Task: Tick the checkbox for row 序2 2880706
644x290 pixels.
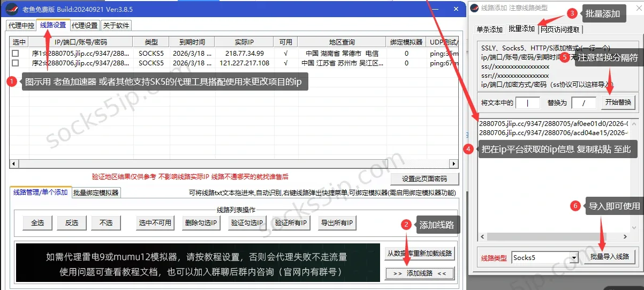Action: pyautogui.click(x=16, y=63)
